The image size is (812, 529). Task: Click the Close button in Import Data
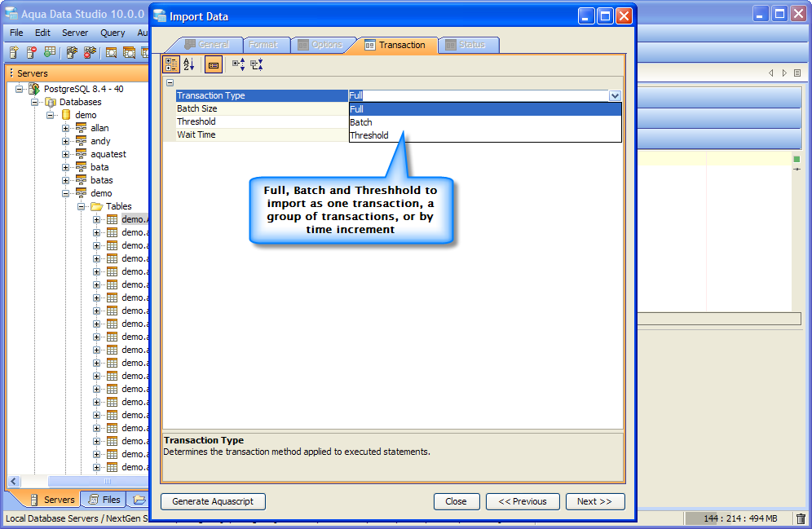coord(457,501)
